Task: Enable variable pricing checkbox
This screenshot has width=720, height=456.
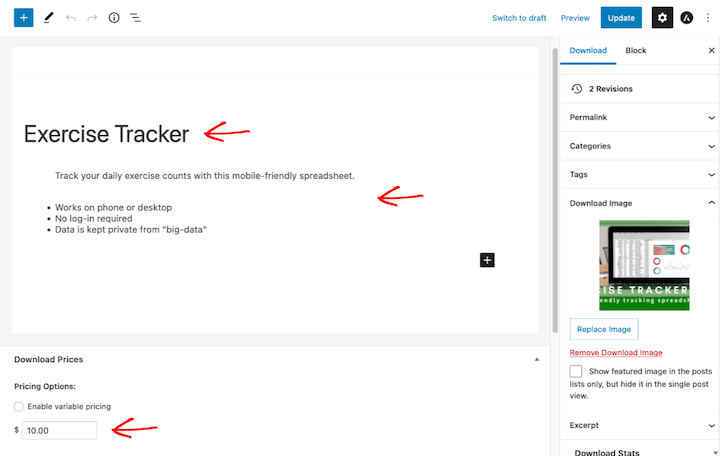Action: pyautogui.click(x=19, y=407)
